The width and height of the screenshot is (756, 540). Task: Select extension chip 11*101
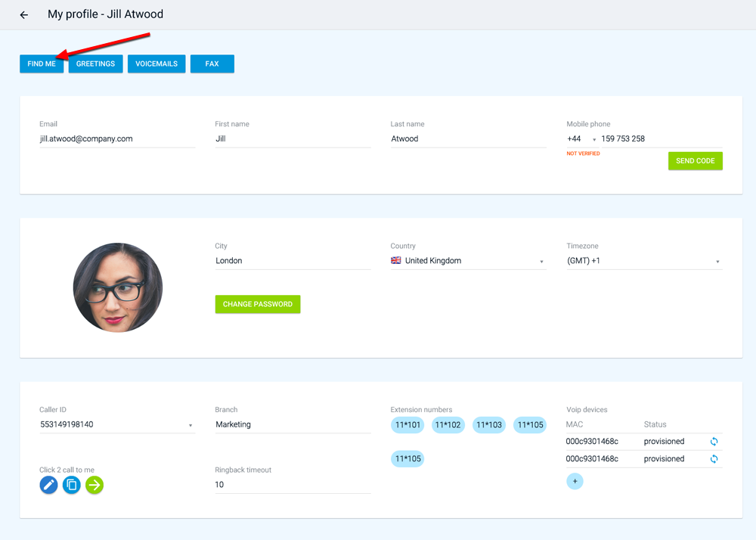(407, 425)
